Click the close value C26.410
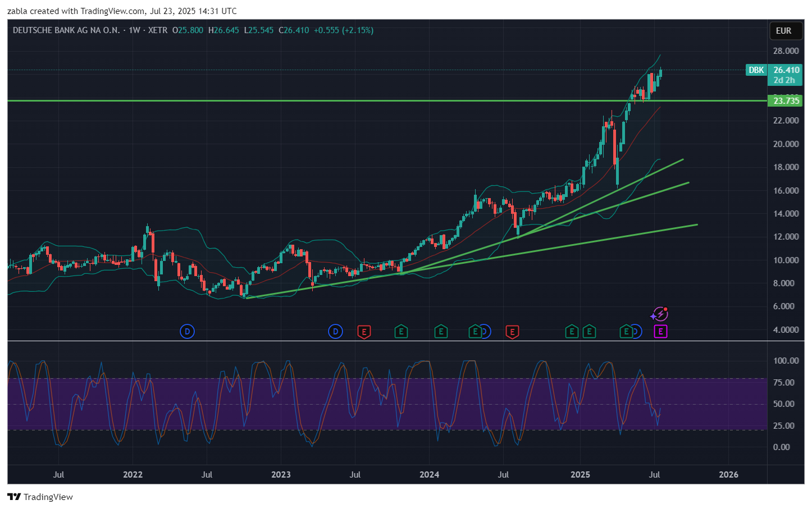Image resolution: width=812 pixels, height=509 pixels. (294, 30)
